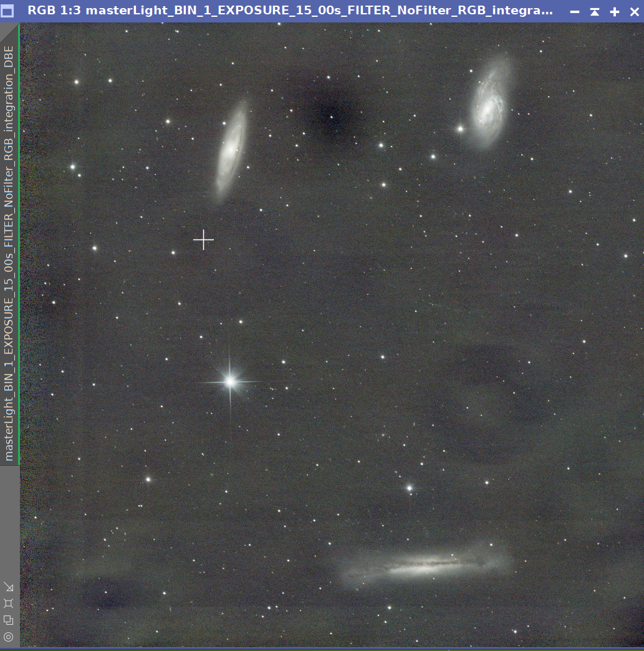Shade the image window with up-arrow button

595,12
